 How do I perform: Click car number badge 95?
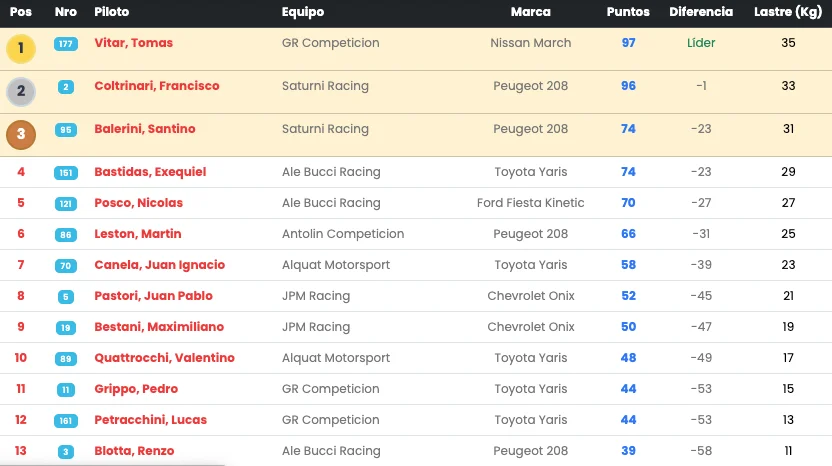[66, 130]
